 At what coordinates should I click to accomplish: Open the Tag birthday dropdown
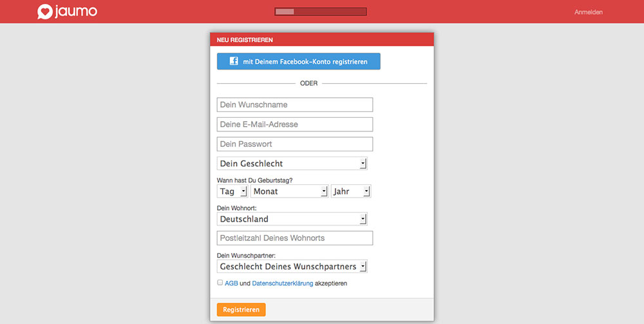[232, 191]
